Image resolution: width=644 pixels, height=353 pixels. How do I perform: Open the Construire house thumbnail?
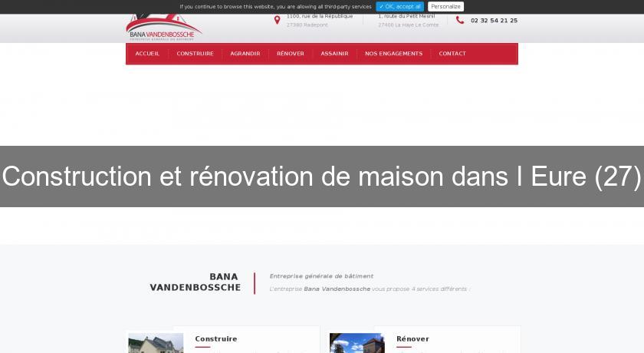(156, 343)
